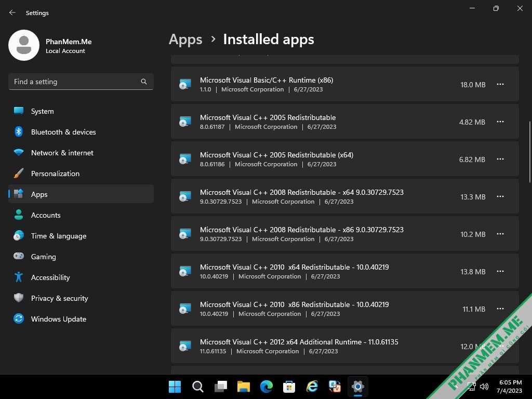Restore down the Settings window
Viewport: 532px width, 399px height.
[496, 8]
